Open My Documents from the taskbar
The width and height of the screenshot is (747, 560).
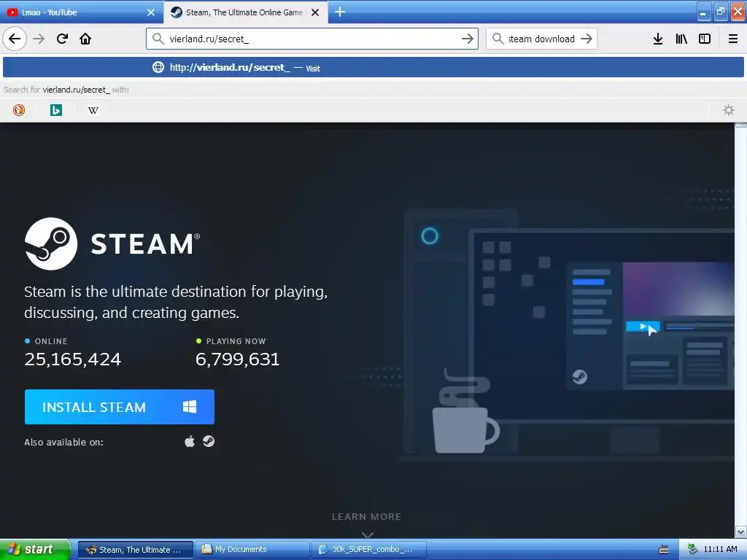252,550
